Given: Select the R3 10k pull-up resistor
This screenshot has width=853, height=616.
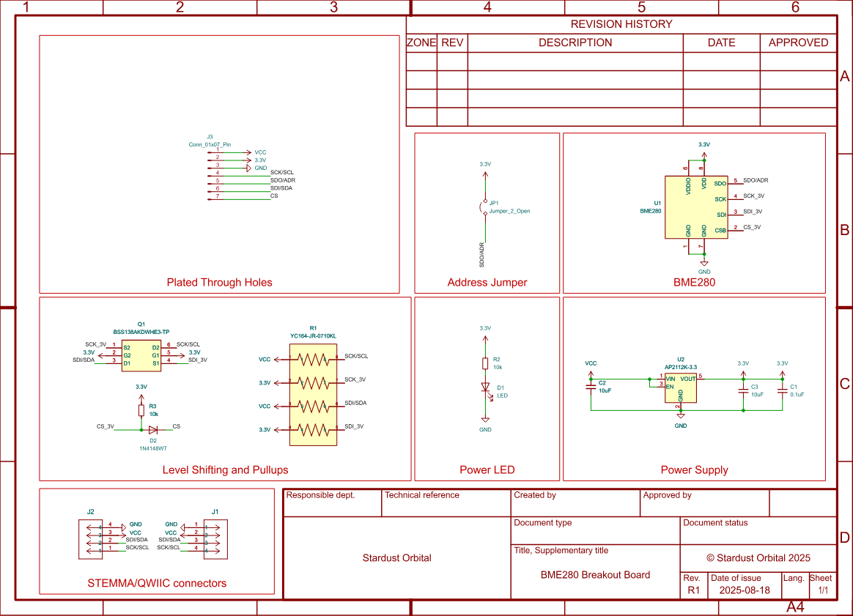Looking at the screenshot, I should point(141,410).
